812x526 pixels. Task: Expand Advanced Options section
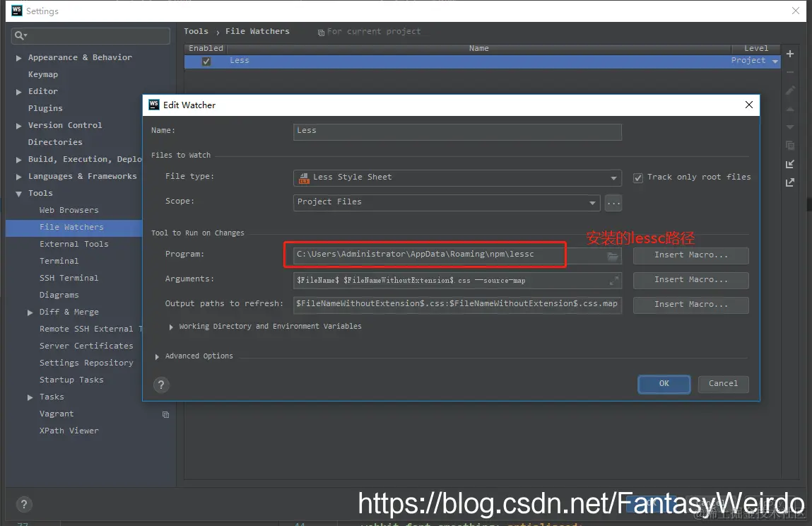pyautogui.click(x=157, y=356)
